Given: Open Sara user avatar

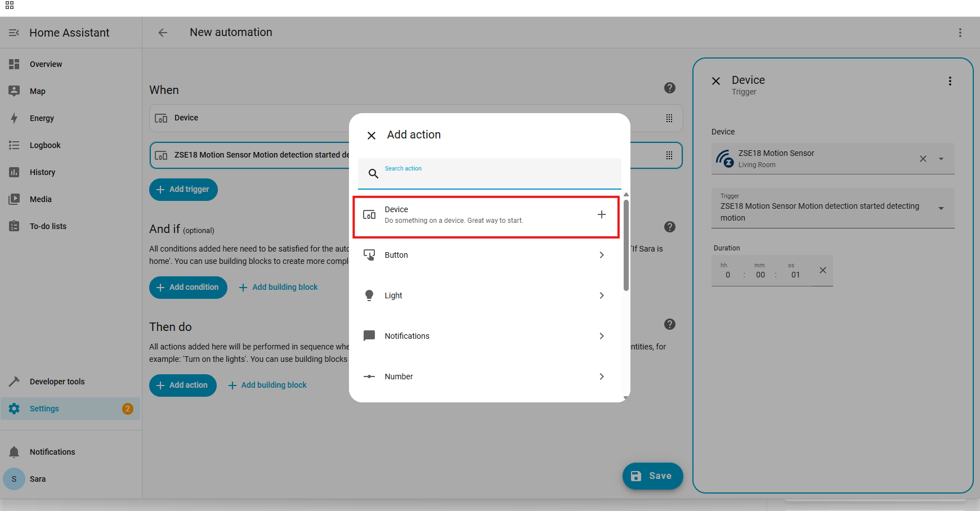Looking at the screenshot, I should point(14,479).
